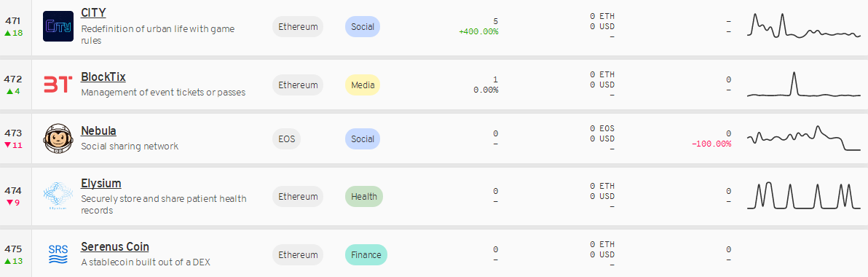Viewport: 868px width, 277px height.
Task: Filter by Ethereum tag in CITY row
Action: pyautogui.click(x=298, y=26)
